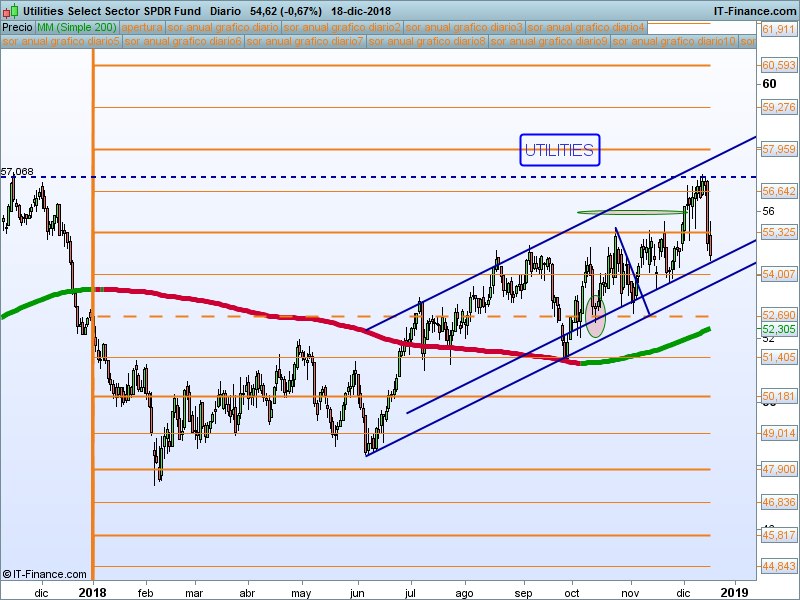Select 'sor anual grafico diario2' label

pos(343,28)
